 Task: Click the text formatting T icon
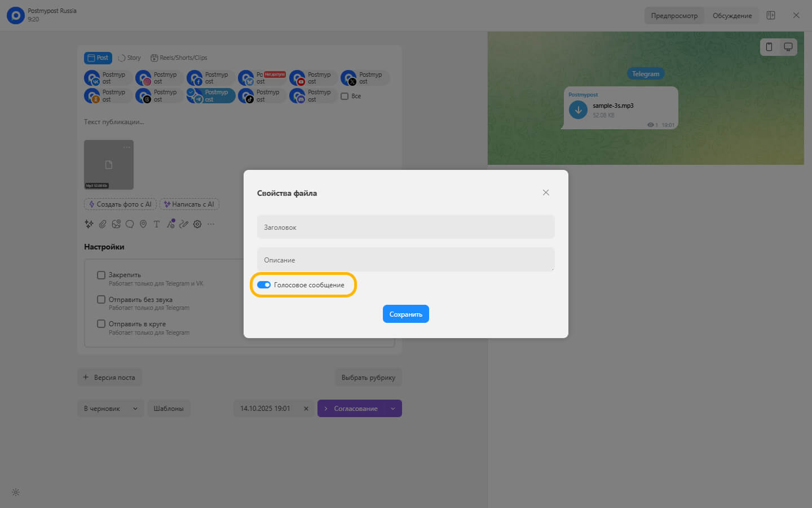coord(157,224)
